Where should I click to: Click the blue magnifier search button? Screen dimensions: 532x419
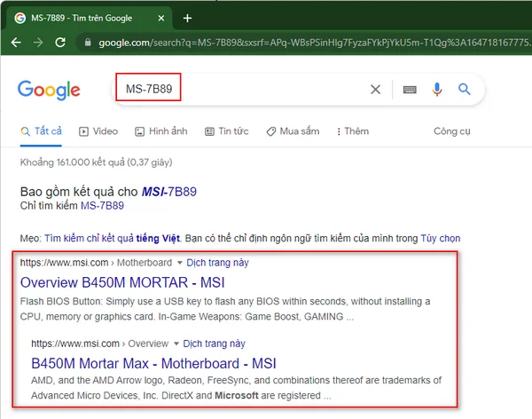click(x=464, y=90)
